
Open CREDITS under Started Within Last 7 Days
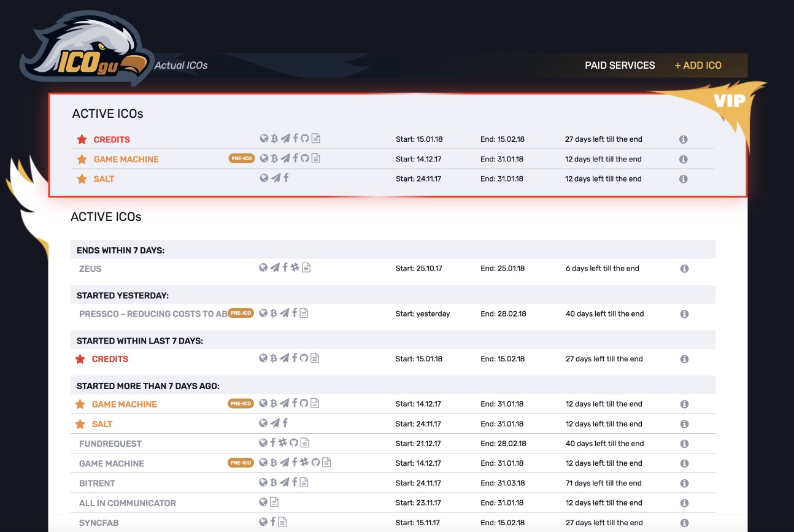tap(110, 359)
